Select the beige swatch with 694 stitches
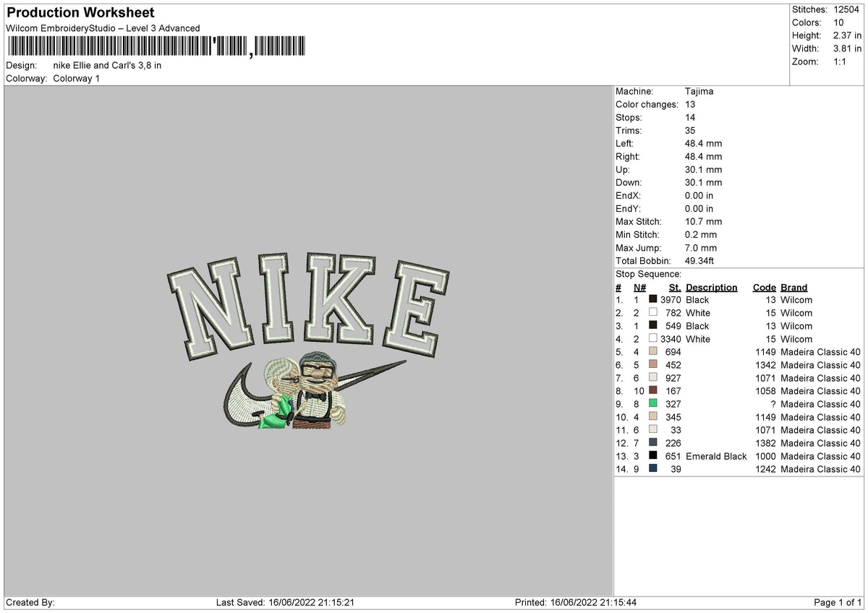 (653, 352)
